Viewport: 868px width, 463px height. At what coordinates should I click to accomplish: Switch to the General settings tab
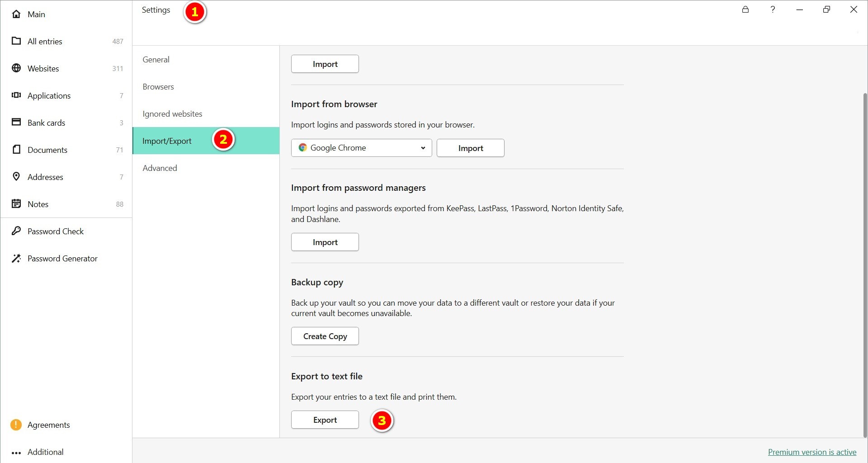(156, 60)
